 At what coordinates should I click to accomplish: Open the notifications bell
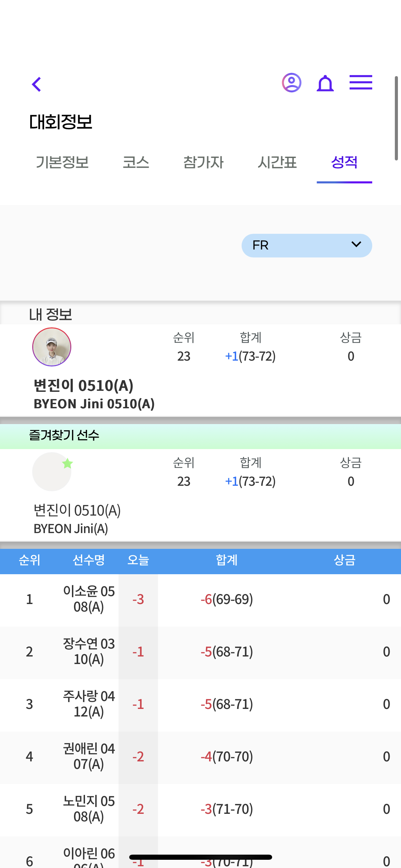[325, 83]
